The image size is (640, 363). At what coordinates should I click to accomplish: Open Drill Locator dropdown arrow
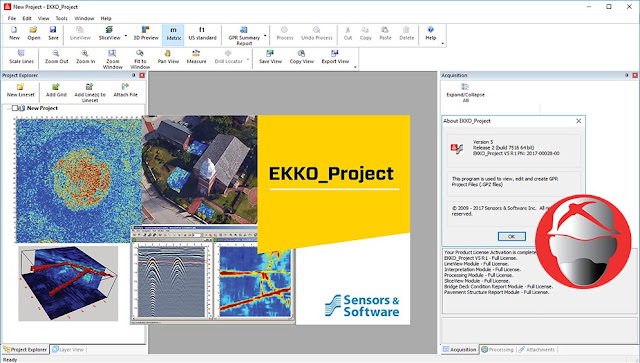(x=248, y=60)
